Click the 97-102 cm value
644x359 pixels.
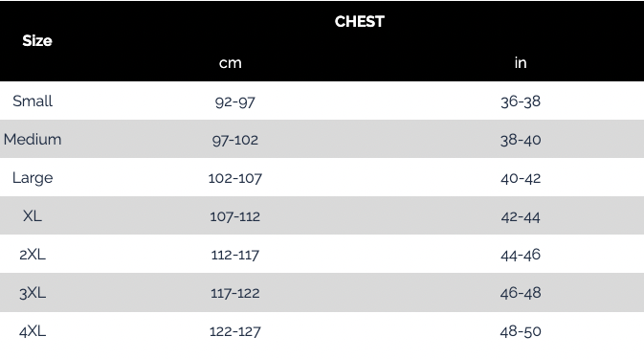(235, 140)
